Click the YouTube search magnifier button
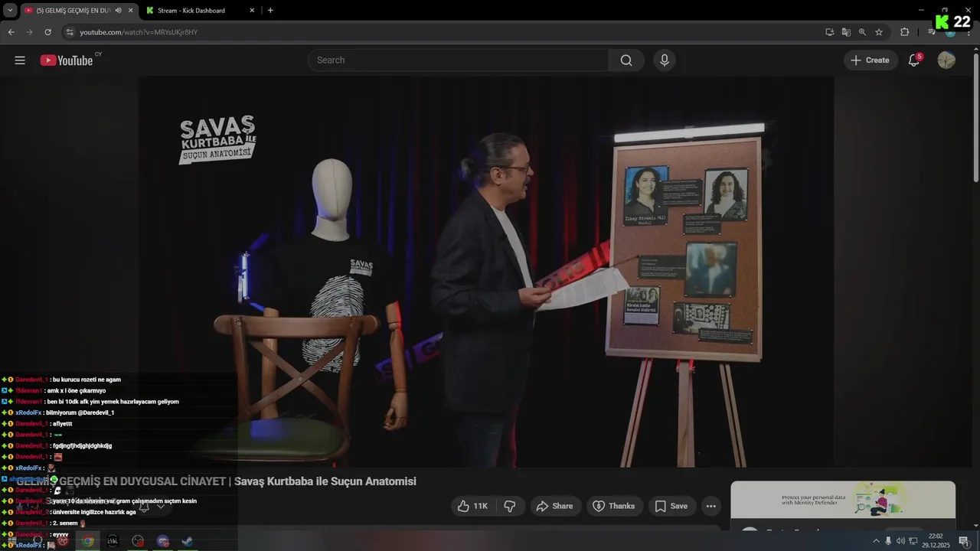This screenshot has height=551, width=980. click(626, 60)
